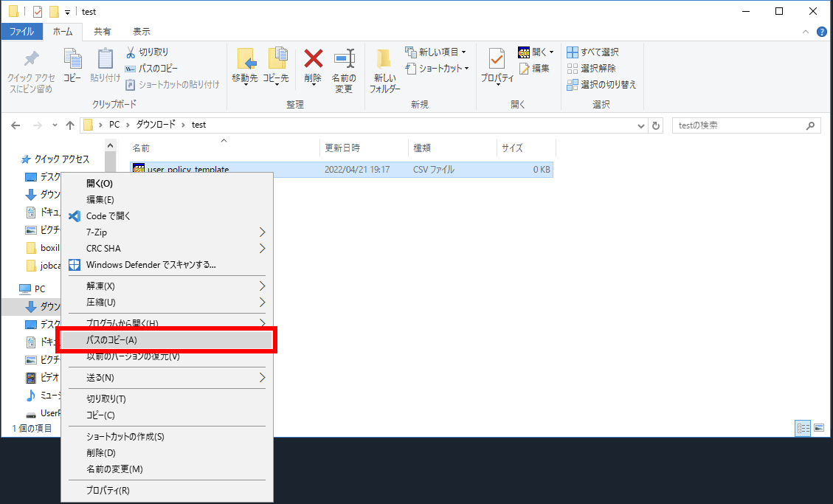Click 開く open button in ribbon
833x504 pixels.
536,52
